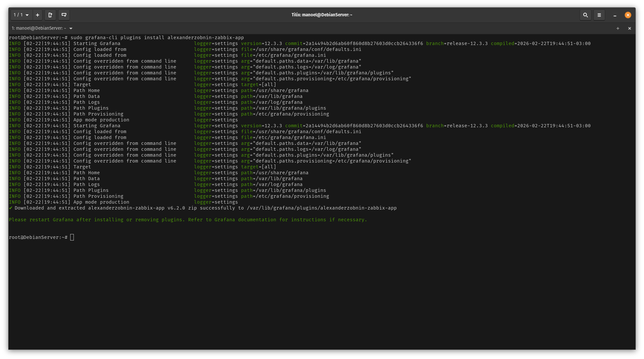Click the grafana-cli plugins install command line
The height and width of the screenshot is (359, 644).
157,38
